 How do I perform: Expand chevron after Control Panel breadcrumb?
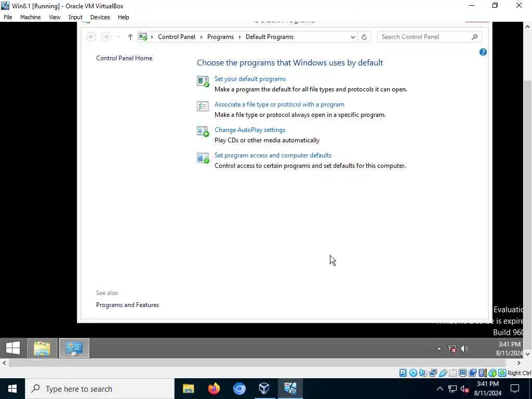pos(202,37)
